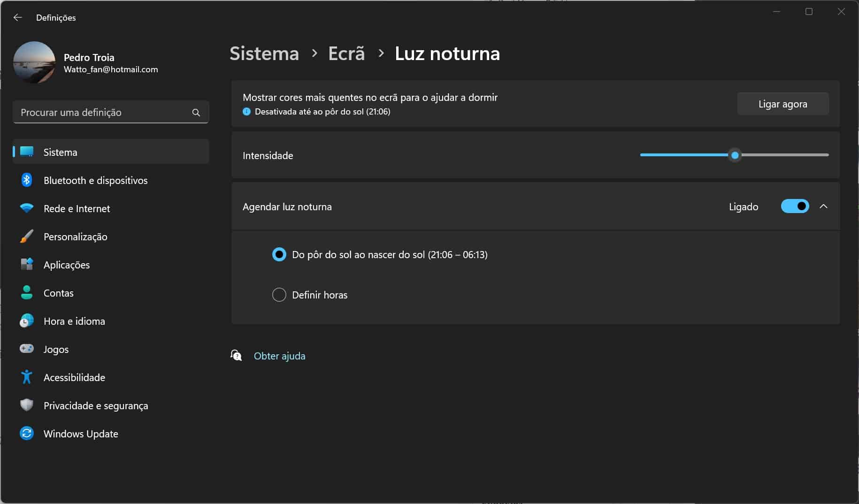The height and width of the screenshot is (504, 859).
Task: Select sunset to sunrise radio option
Action: click(279, 254)
